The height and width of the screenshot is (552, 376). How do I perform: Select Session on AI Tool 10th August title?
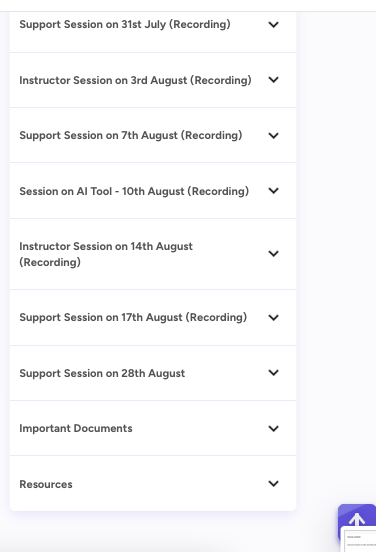[134, 191]
